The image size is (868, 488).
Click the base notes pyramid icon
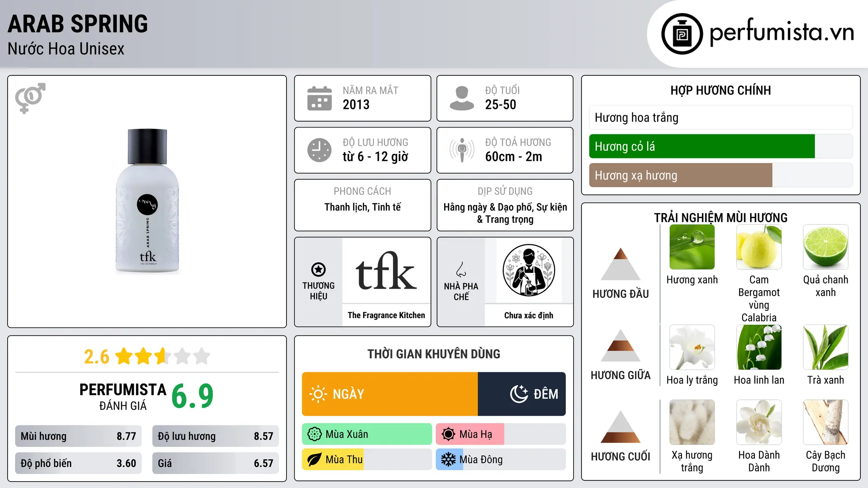[620, 427]
